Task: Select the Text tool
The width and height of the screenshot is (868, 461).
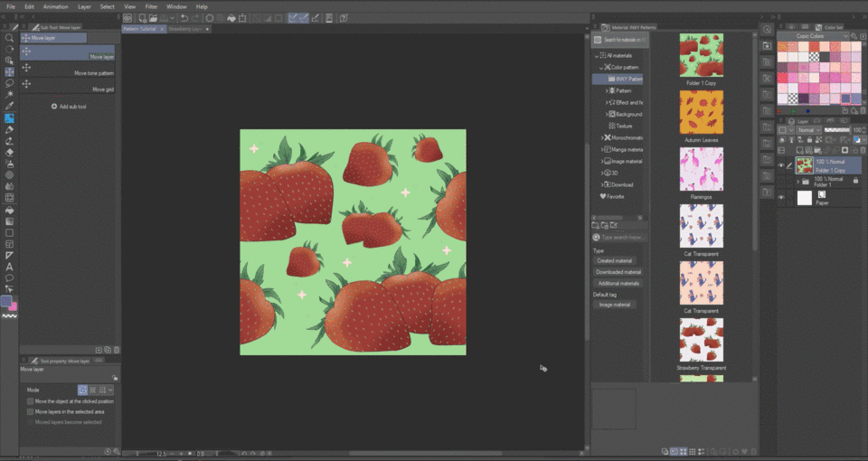Action: pyautogui.click(x=9, y=267)
